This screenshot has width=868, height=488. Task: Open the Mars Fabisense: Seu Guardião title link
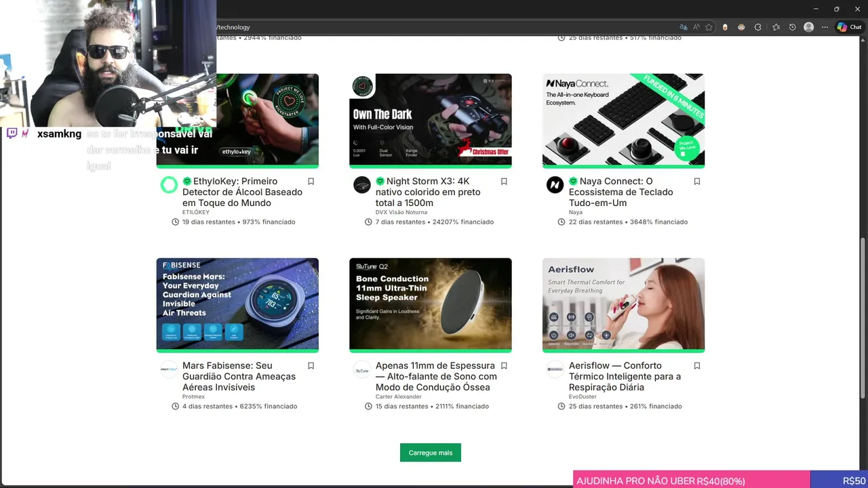(239, 377)
